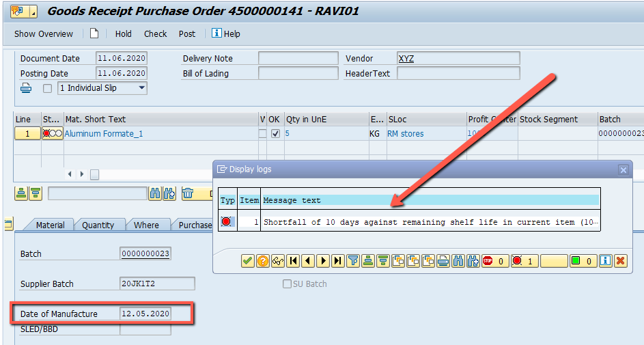Open the question mark help icon in logs
This screenshot has height=345, width=644.
coord(262,261)
